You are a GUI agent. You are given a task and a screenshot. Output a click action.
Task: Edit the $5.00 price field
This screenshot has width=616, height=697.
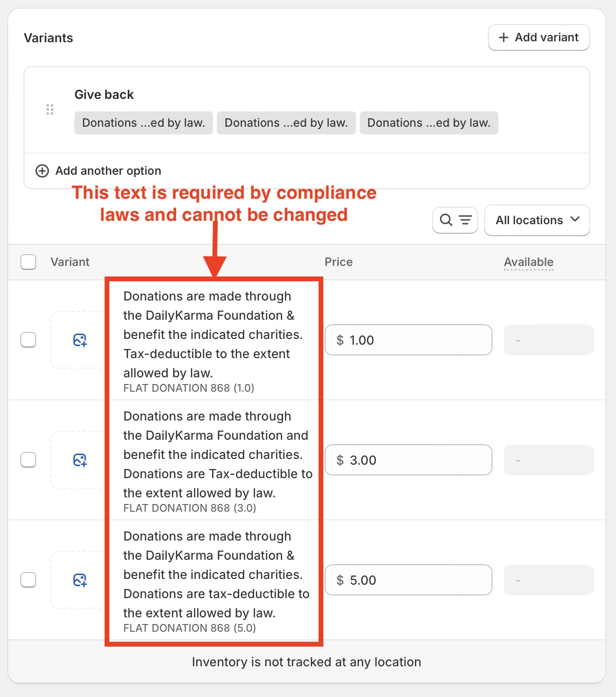pos(408,580)
